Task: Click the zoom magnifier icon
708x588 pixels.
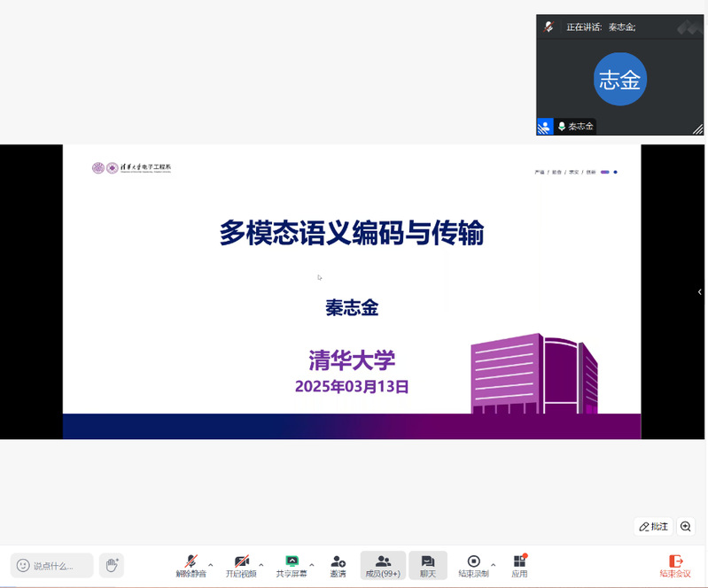Action: pos(686,526)
